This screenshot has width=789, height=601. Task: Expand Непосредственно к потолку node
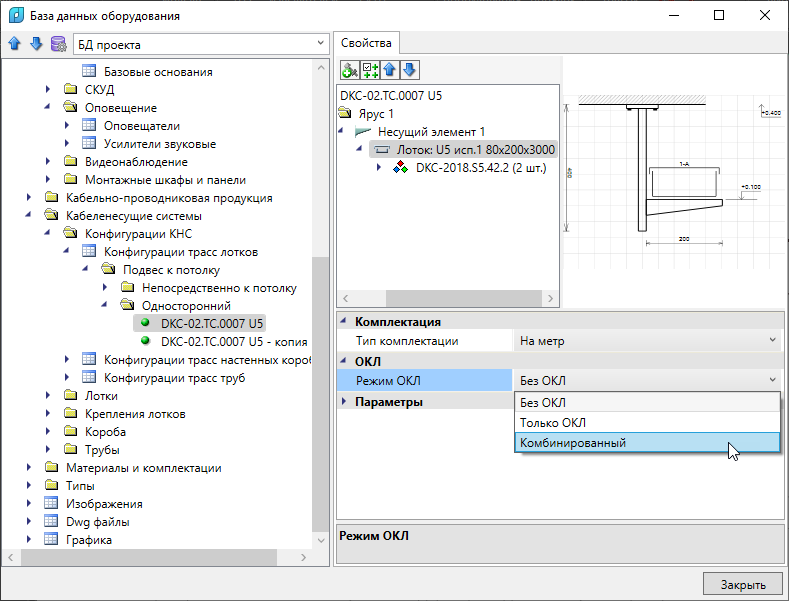coord(105,287)
